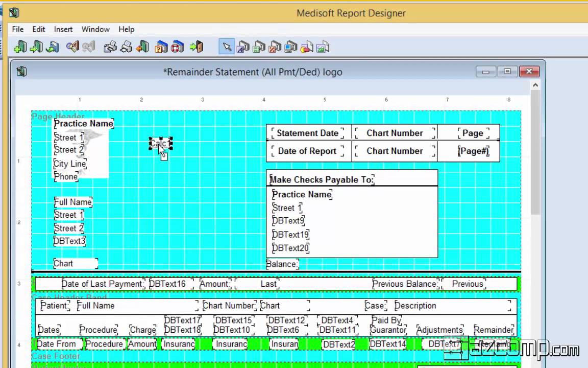Select the Charge column label

pos(143,330)
